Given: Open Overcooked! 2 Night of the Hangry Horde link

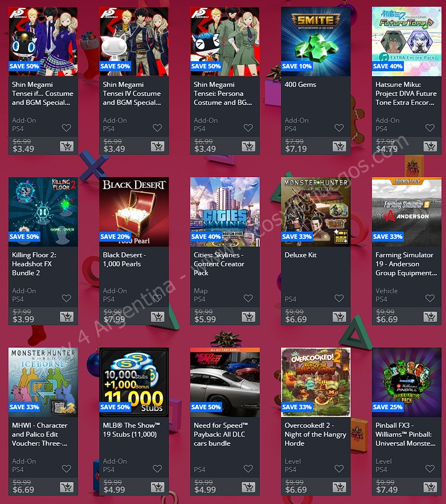Looking at the screenshot, I should [x=315, y=434].
